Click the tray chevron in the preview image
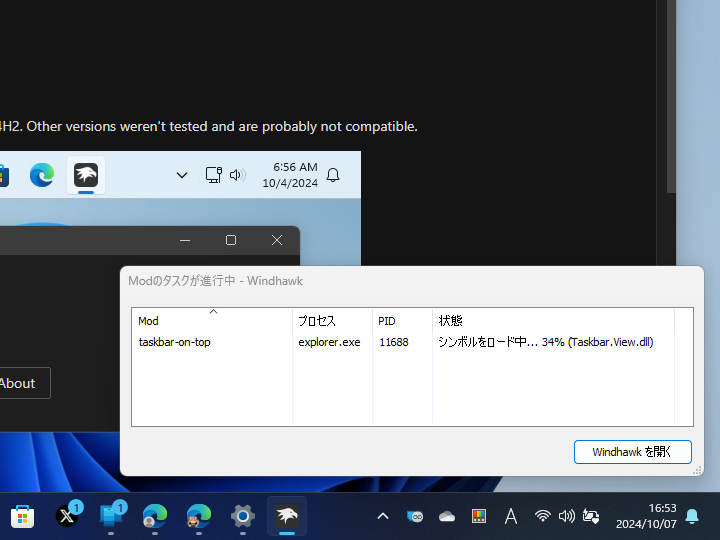The height and width of the screenshot is (540, 720). click(x=182, y=175)
